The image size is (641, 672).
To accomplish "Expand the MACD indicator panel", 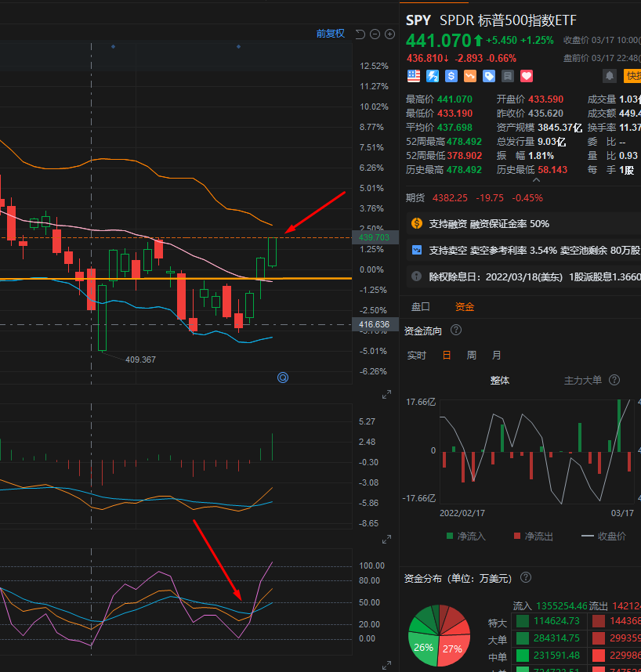I will point(387,539).
